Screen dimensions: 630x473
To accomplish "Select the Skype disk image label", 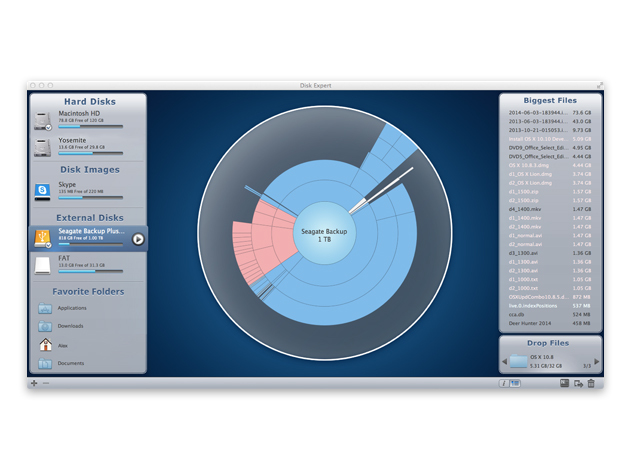I will [67, 184].
